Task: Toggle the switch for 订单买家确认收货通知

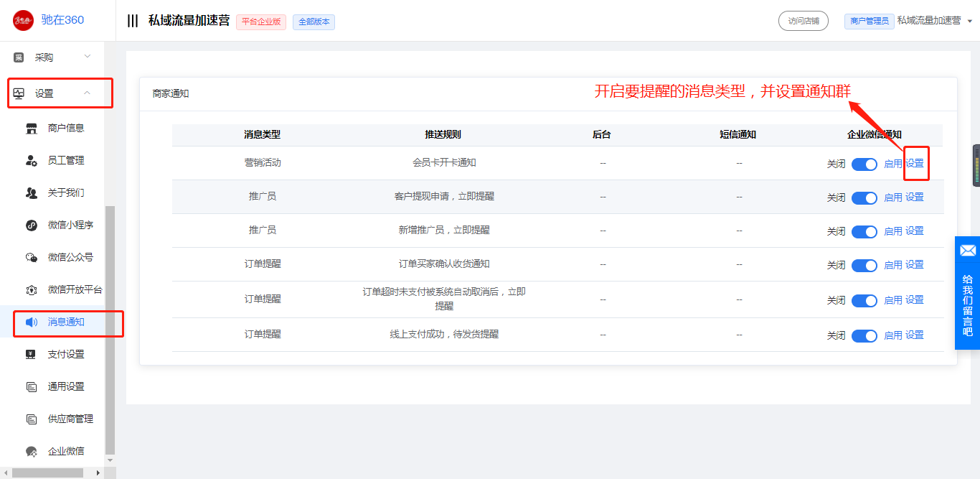Action: point(864,266)
